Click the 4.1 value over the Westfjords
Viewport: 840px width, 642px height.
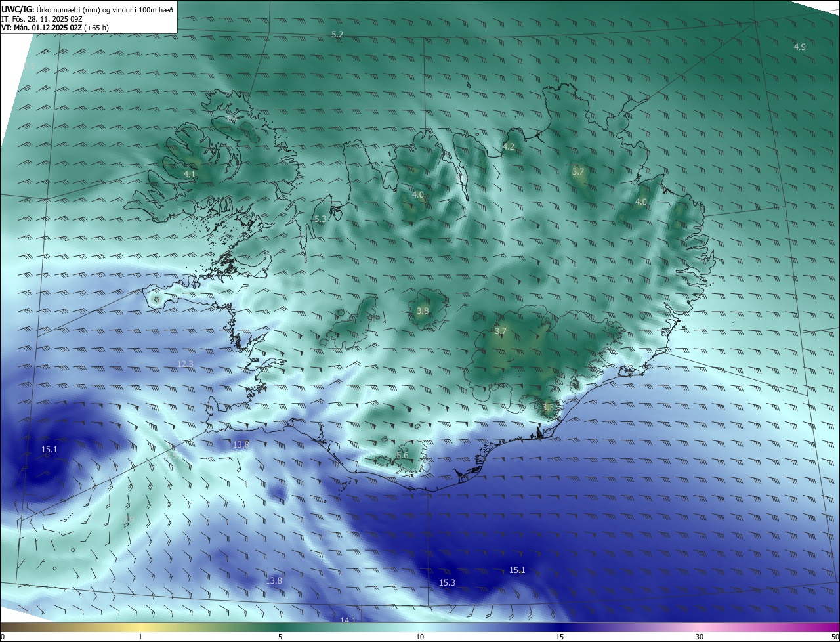tap(189, 174)
